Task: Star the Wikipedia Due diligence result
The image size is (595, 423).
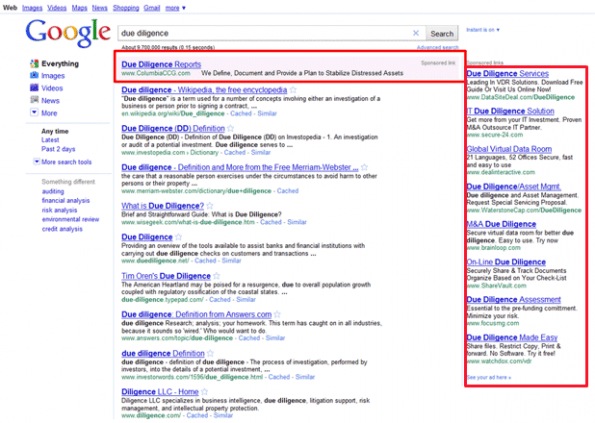Action: click(x=293, y=90)
